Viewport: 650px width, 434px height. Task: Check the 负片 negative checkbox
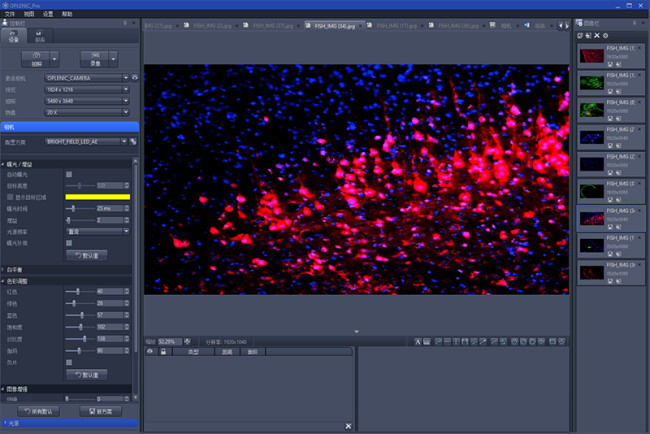pyautogui.click(x=69, y=361)
